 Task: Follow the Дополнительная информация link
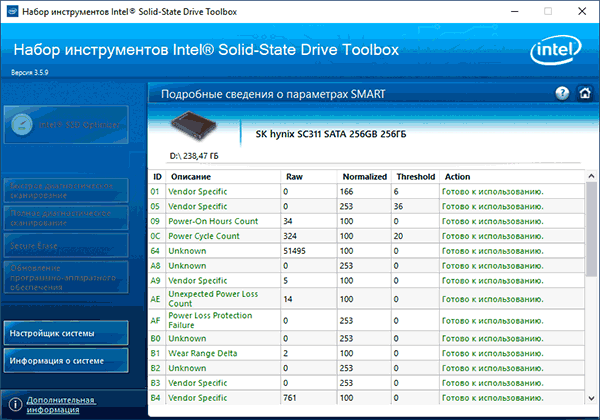click(x=61, y=405)
